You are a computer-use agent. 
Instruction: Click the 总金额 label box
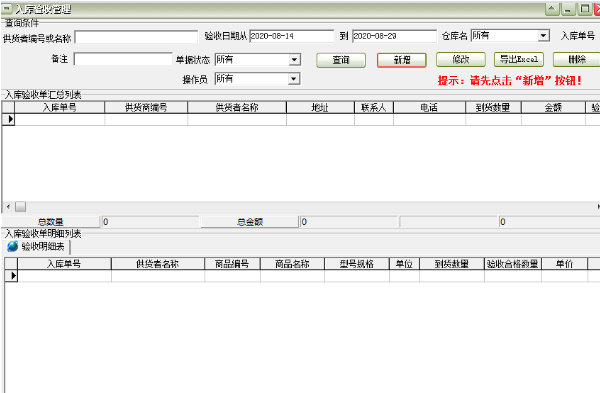pos(249,222)
